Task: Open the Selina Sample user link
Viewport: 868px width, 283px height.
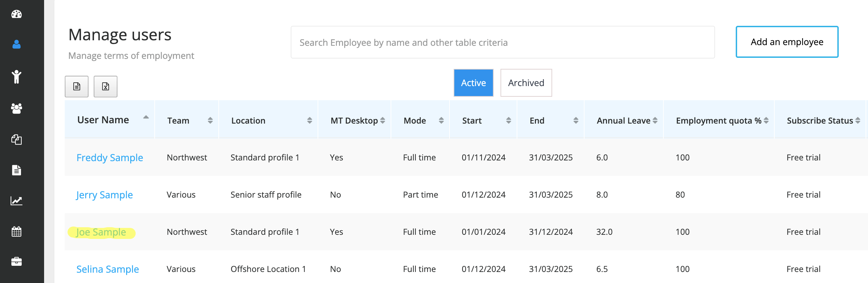Action: (x=107, y=269)
